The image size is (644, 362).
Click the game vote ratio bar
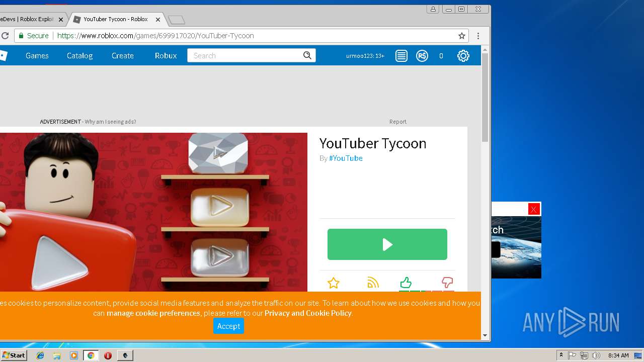(427, 291)
